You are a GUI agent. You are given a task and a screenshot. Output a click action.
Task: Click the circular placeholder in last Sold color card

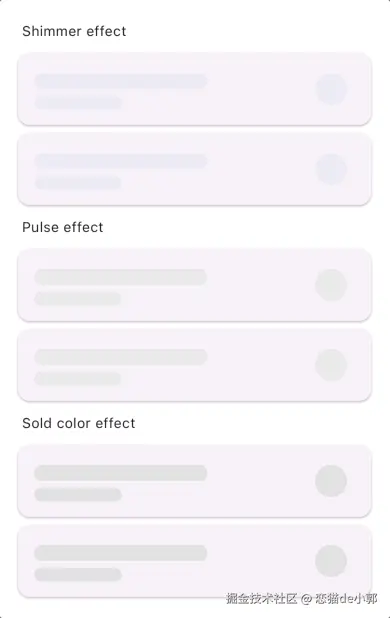click(x=331, y=561)
